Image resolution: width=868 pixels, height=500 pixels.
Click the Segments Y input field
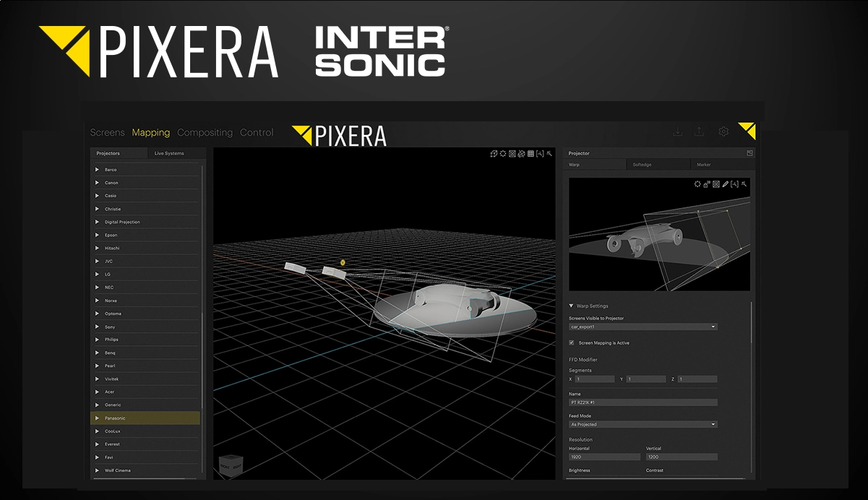click(646, 379)
